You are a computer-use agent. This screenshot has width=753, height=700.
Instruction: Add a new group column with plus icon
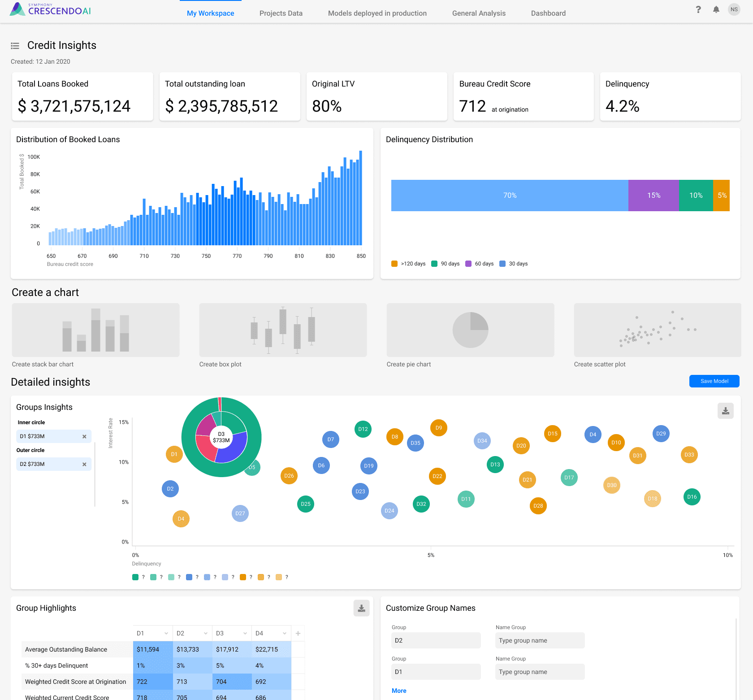[x=298, y=633]
